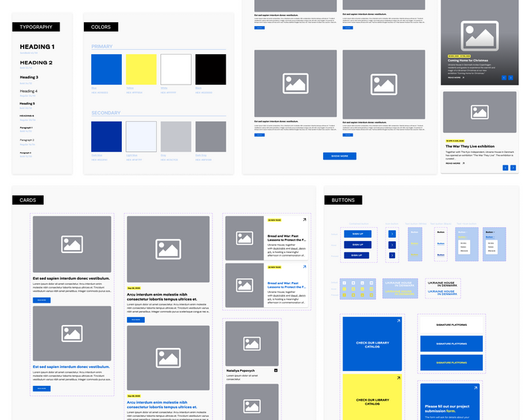
Task: Click previous arrow on War They Live card
Action: (x=505, y=168)
